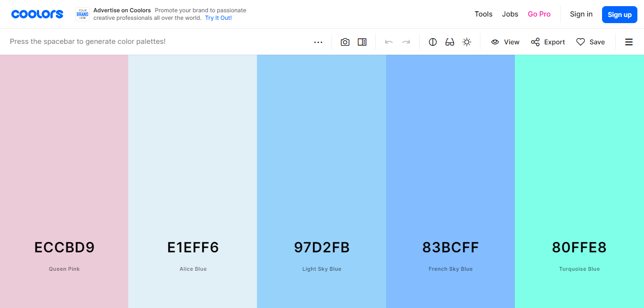Click the camera icon to create palette from photo
Viewport: 644px width, 308px height.
345,42
